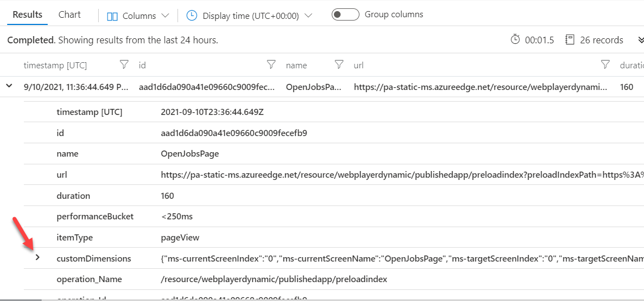Viewport: 644px width, 301px height.
Task: Select the id value aad1d6da090a41e09660c9009fecefb9
Action: click(234, 133)
